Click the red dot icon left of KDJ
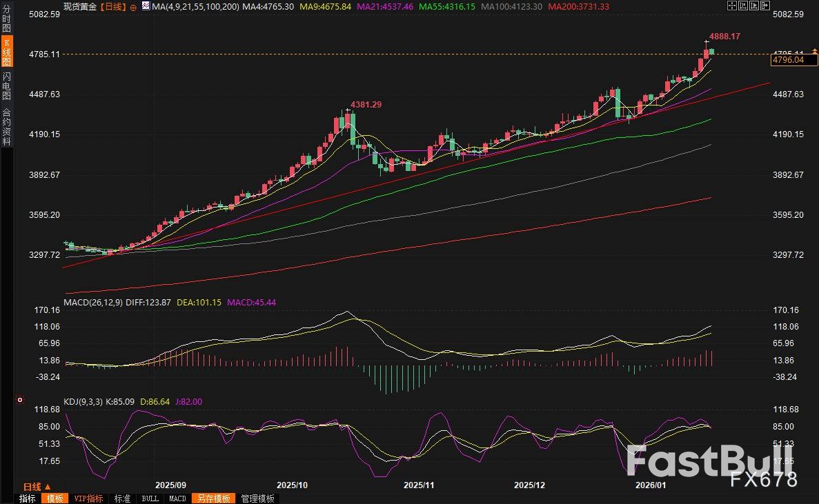Image resolution: width=819 pixels, height=504 pixels. pos(19,399)
